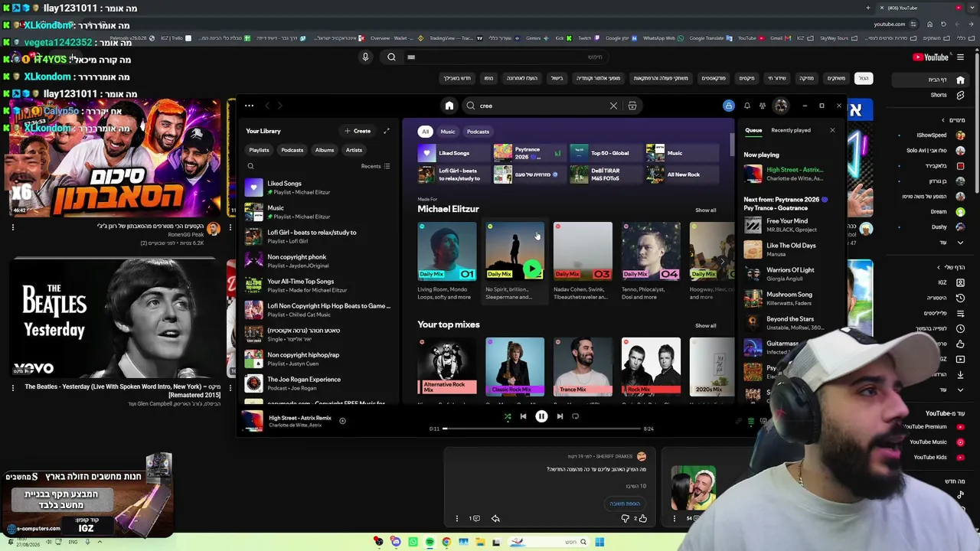This screenshot has height=551, width=980.
Task: Filter library by Playlists
Action: (259, 150)
